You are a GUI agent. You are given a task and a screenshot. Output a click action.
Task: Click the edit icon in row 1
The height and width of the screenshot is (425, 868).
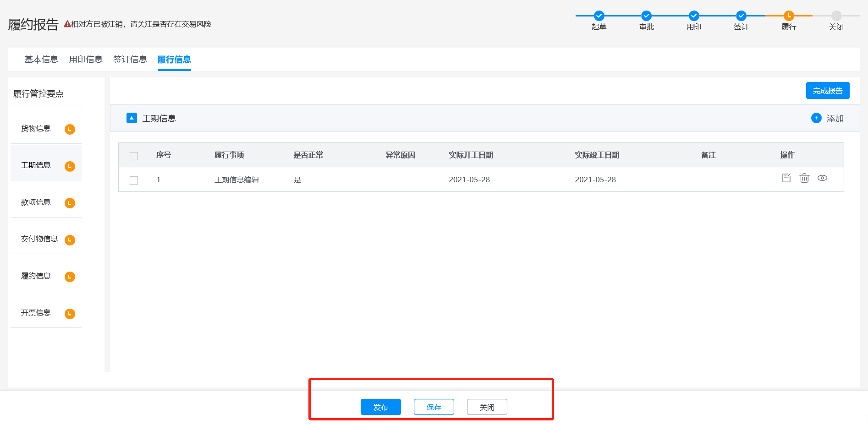pyautogui.click(x=786, y=178)
